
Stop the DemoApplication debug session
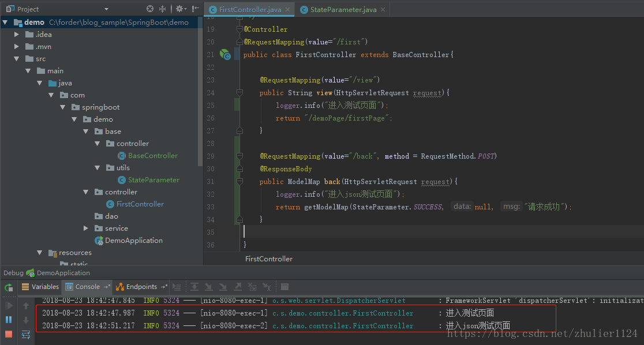click(9, 334)
